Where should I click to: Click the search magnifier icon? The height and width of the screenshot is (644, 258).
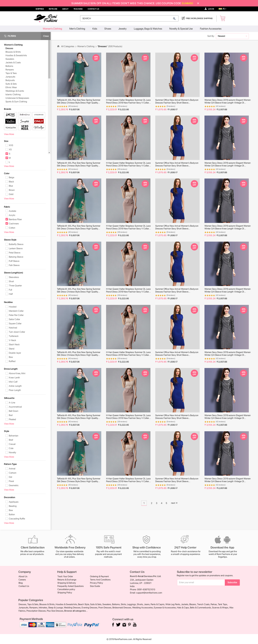click(174, 19)
